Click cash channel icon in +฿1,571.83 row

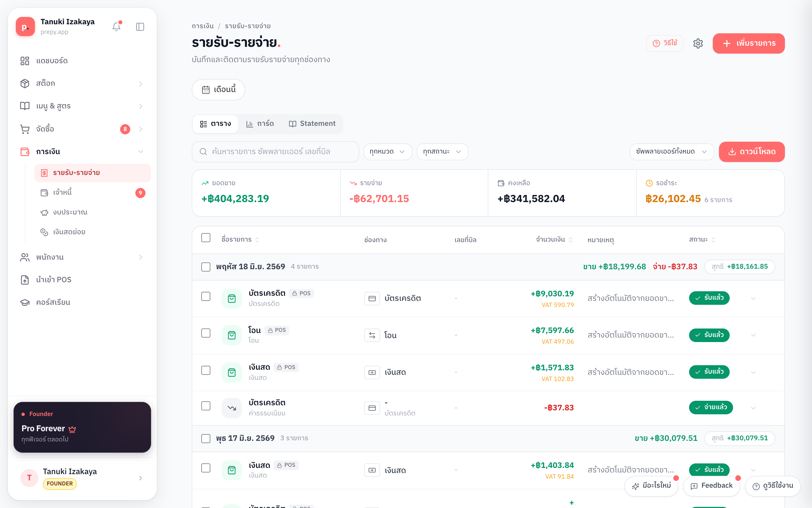click(372, 372)
